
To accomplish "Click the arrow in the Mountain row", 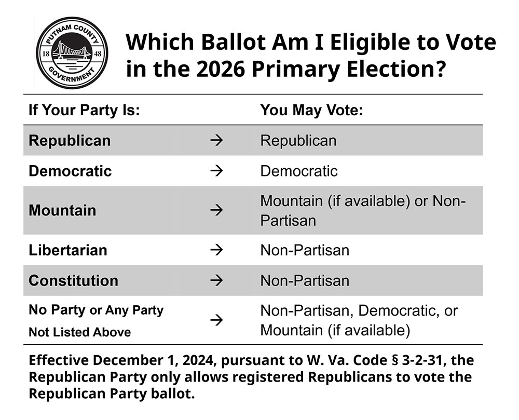I will (217, 210).
